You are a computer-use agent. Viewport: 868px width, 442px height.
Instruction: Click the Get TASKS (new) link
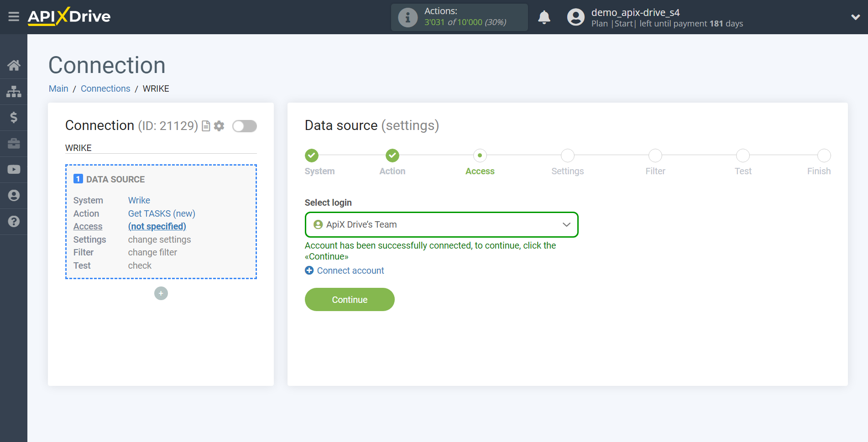[x=162, y=213]
